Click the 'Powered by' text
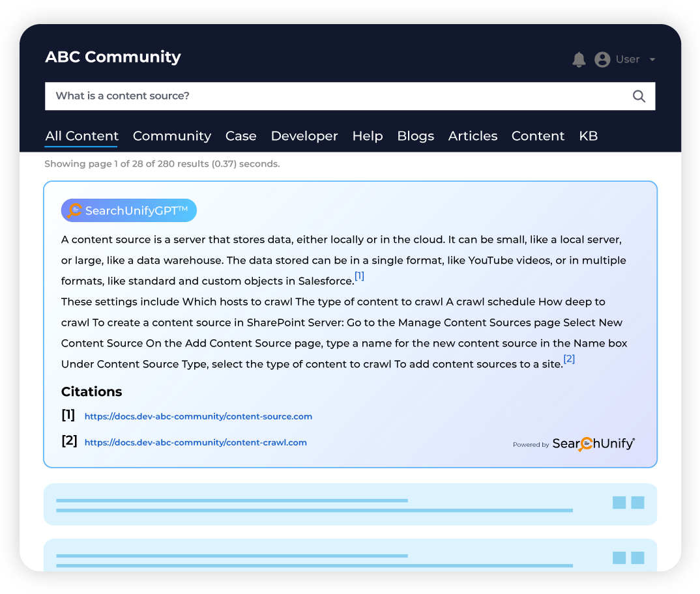Viewport: 700px width, 594px height. click(531, 444)
